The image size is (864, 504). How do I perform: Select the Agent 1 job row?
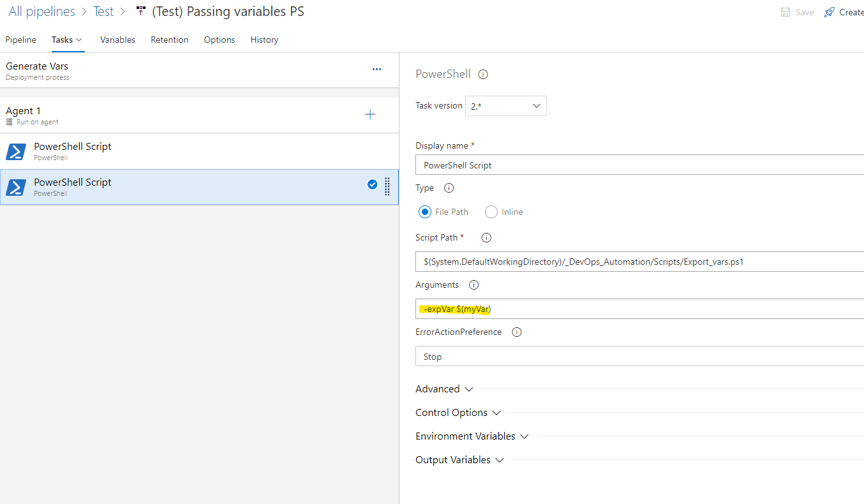pos(199,115)
